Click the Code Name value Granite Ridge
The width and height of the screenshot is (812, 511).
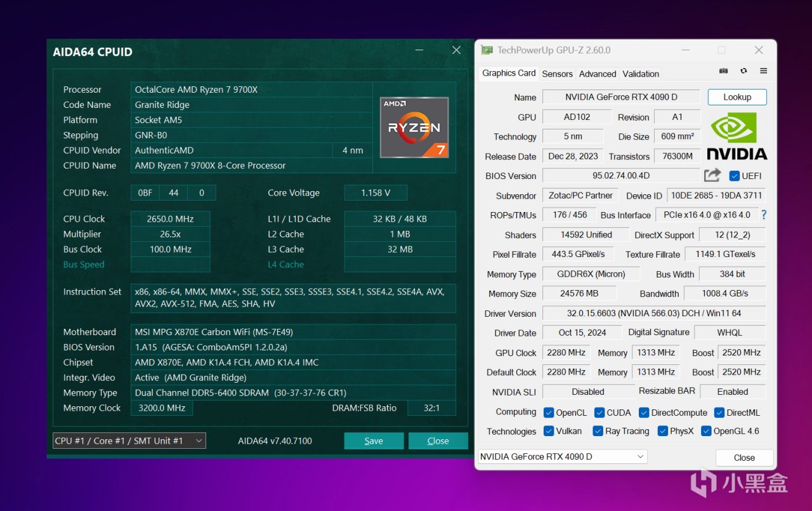252,105
